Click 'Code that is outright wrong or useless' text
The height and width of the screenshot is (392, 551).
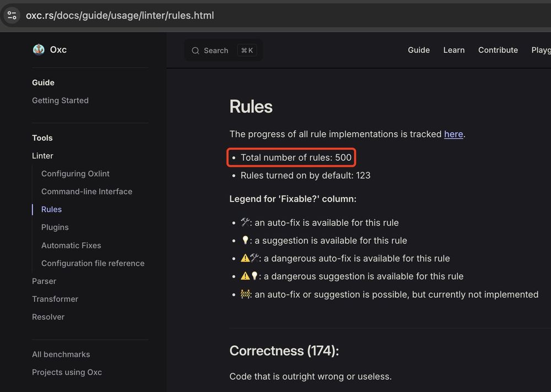coord(310,376)
